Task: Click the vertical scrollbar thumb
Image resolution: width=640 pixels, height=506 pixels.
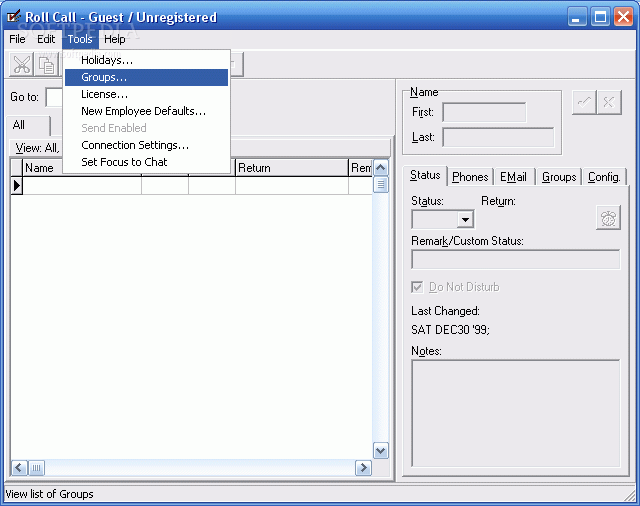Action: (381, 184)
